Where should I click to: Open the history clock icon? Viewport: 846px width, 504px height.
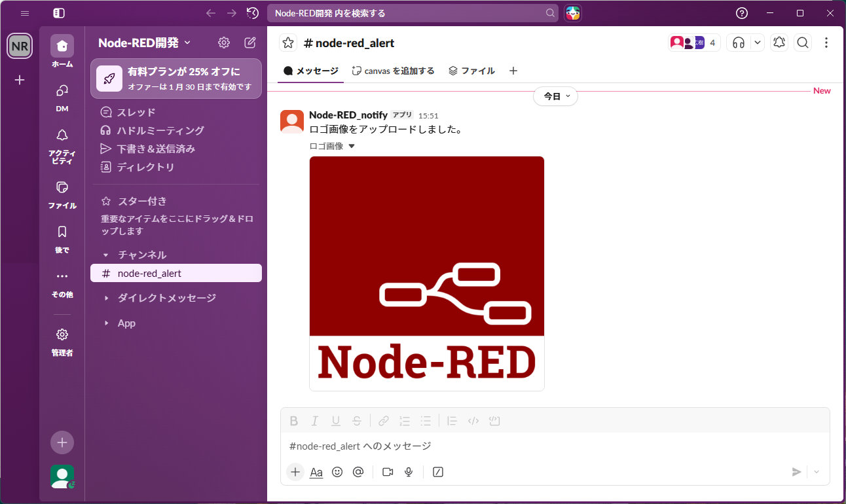[x=253, y=13]
